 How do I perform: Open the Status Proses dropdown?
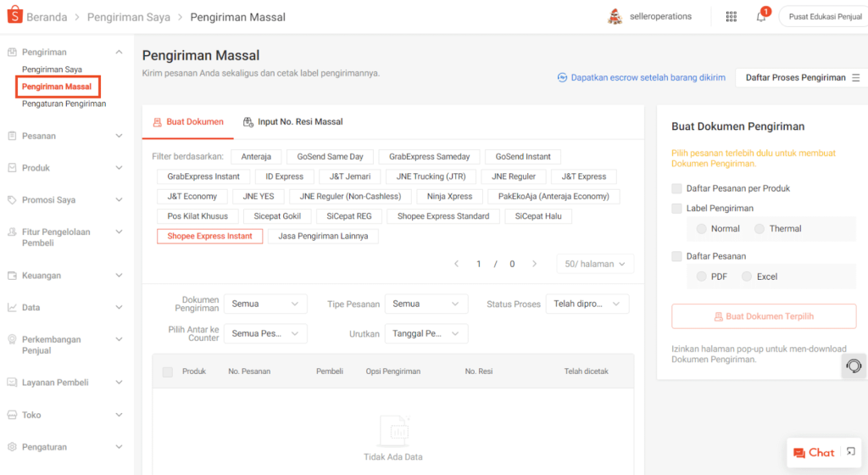click(587, 304)
